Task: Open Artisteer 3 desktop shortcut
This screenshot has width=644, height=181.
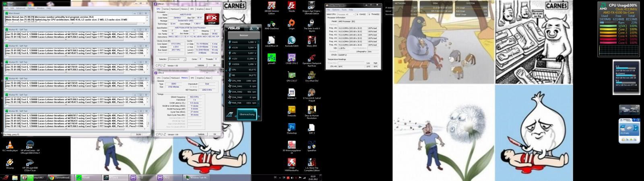Action: coord(292,94)
